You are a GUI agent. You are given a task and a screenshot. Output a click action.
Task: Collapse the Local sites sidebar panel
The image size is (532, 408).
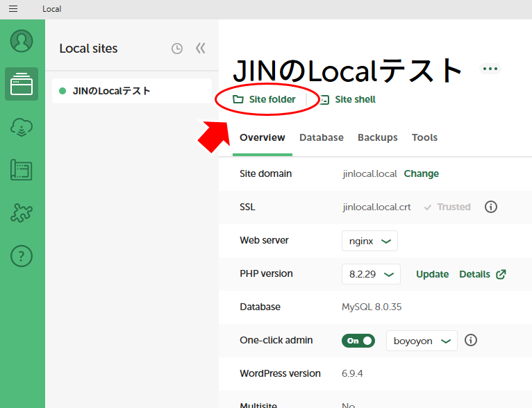(x=201, y=49)
